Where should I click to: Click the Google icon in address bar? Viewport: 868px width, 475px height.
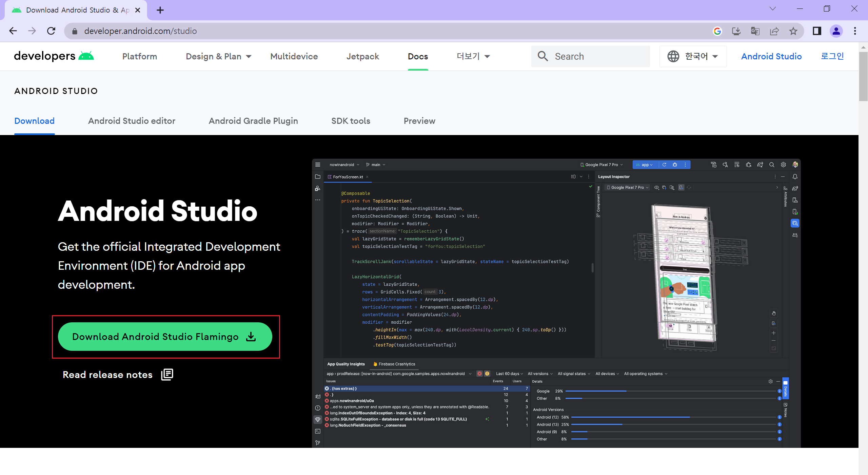point(717,31)
